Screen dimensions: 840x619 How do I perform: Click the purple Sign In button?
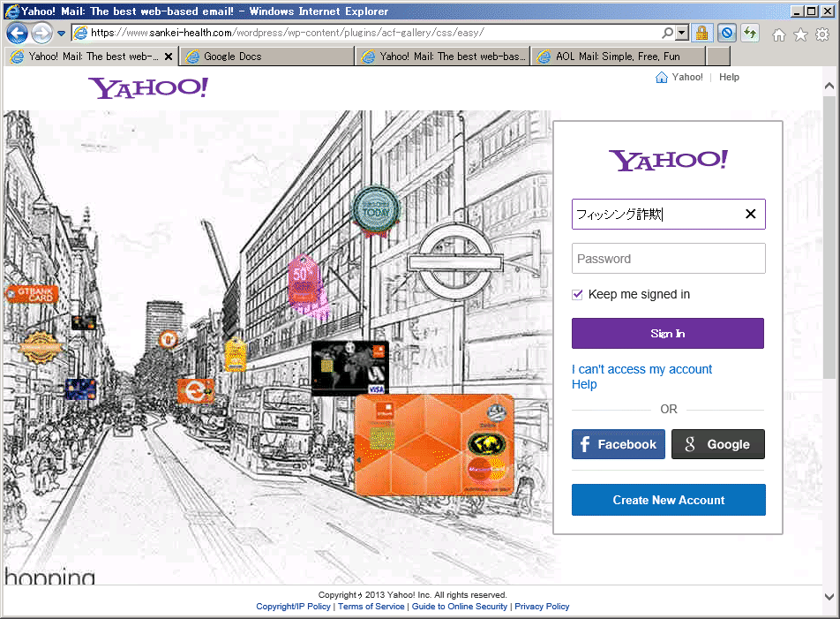(667, 334)
